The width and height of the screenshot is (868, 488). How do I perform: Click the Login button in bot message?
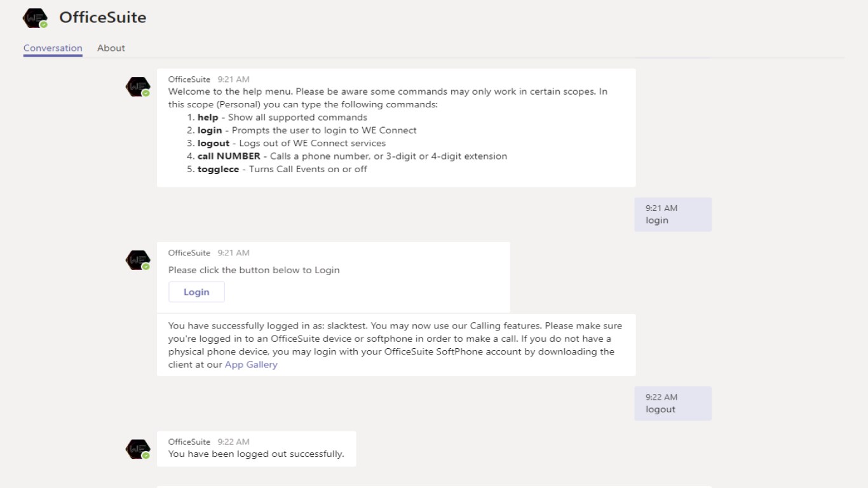[196, 292]
